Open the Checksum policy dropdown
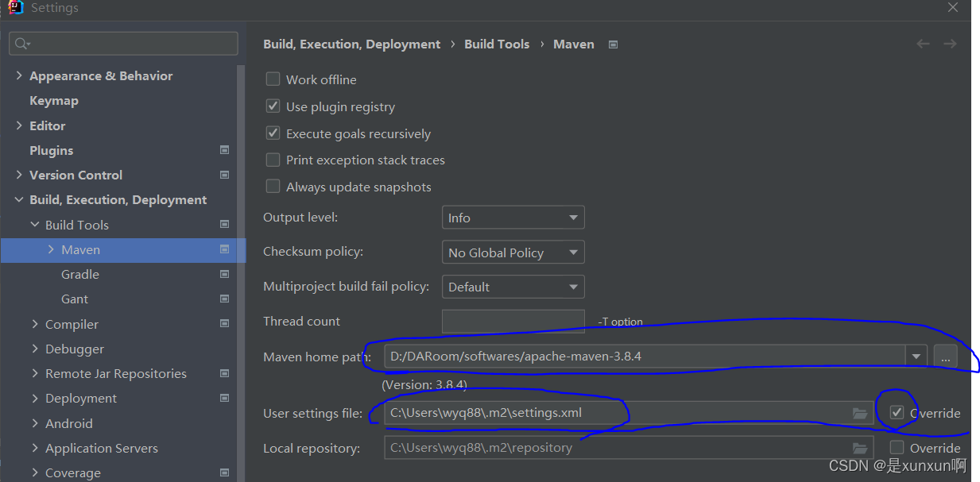 click(513, 253)
